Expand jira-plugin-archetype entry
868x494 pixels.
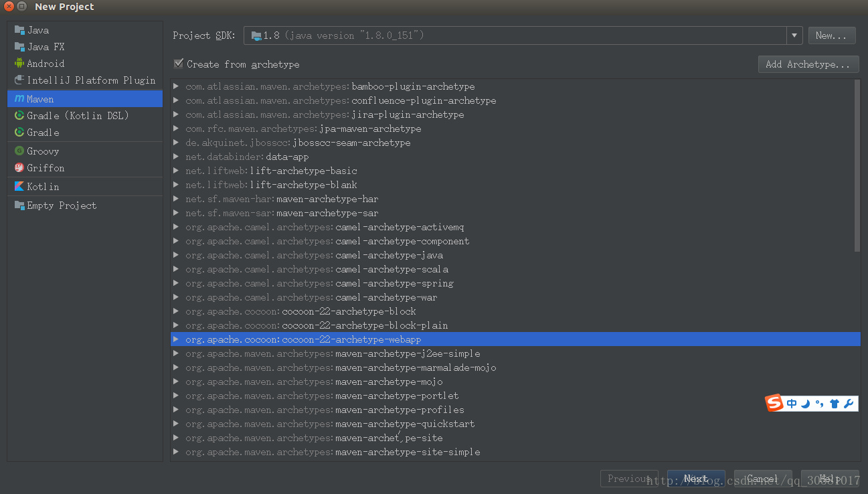[176, 114]
